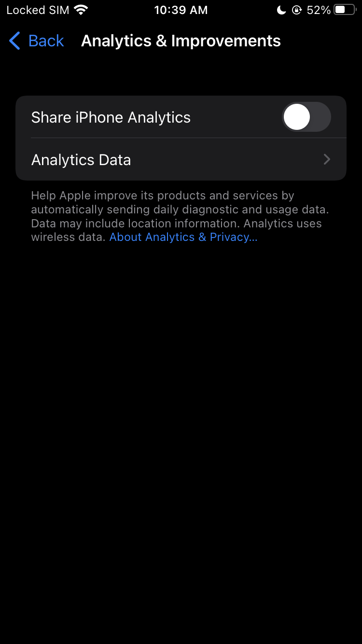Image resolution: width=362 pixels, height=644 pixels.
Task: Click the white knob of analytics switch
Action: coord(296,117)
